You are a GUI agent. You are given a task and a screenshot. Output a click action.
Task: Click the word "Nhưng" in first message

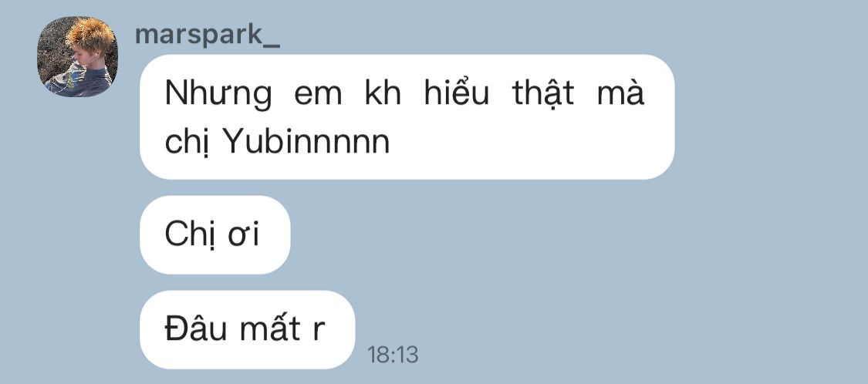(x=218, y=93)
